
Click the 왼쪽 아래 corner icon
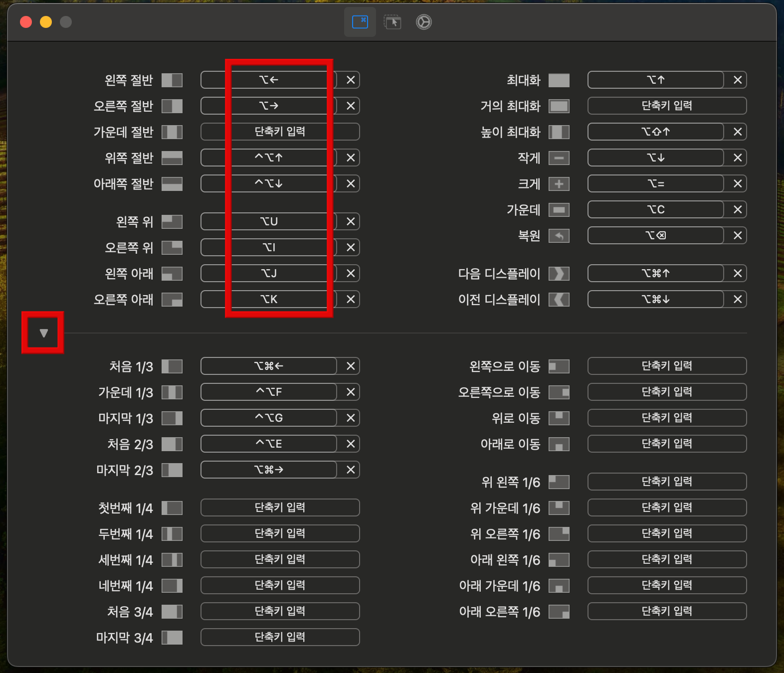[172, 274]
